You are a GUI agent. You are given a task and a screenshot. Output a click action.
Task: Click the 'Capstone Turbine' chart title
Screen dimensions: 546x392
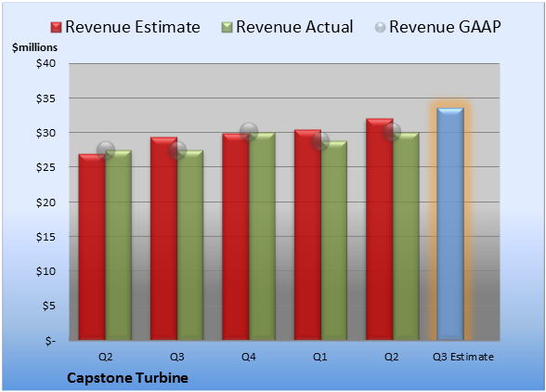click(127, 378)
